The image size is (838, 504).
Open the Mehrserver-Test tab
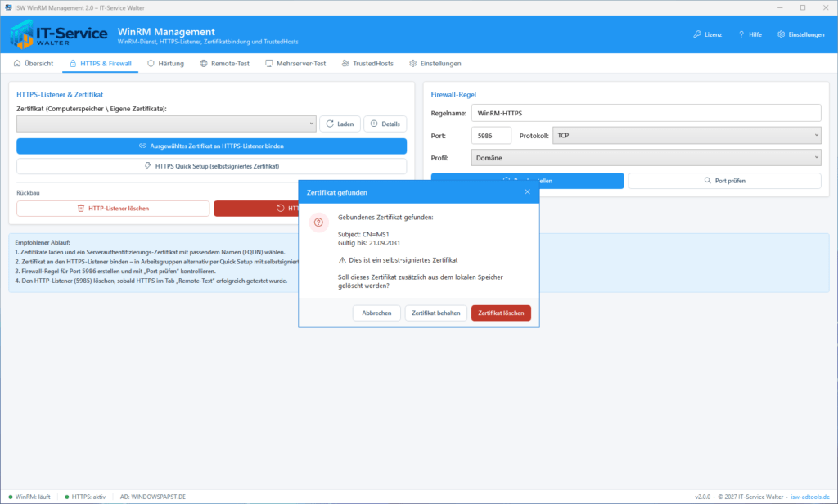click(295, 63)
